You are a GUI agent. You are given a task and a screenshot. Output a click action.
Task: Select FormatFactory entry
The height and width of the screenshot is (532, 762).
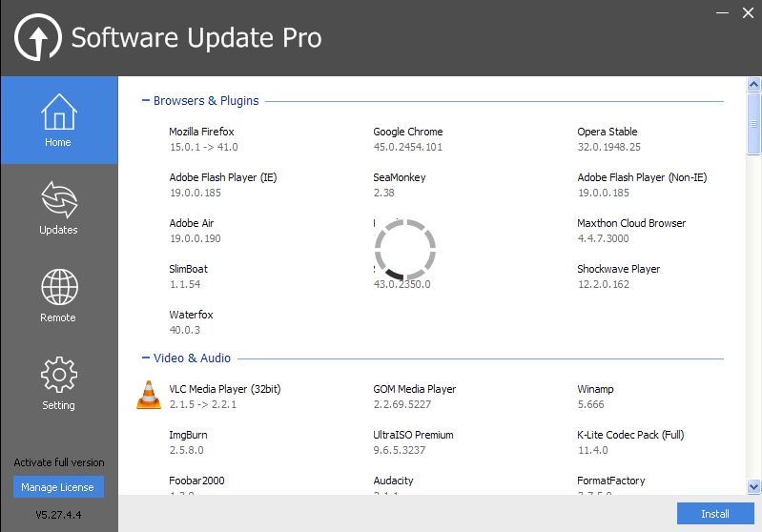(611, 481)
